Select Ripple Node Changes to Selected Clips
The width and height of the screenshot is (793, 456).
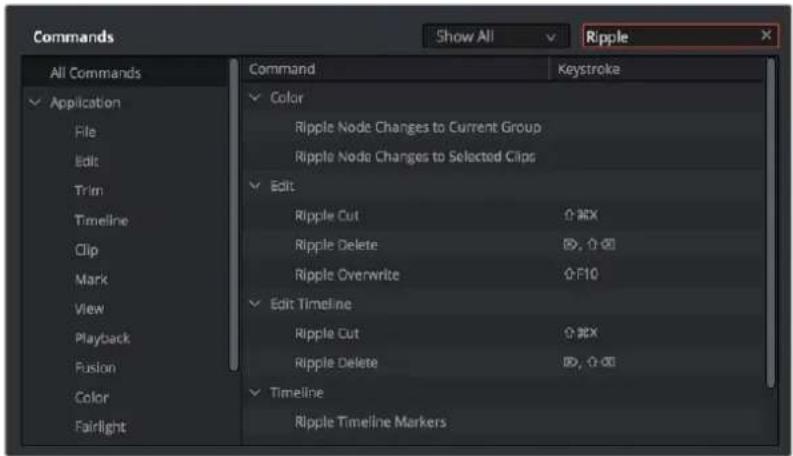[415, 157]
